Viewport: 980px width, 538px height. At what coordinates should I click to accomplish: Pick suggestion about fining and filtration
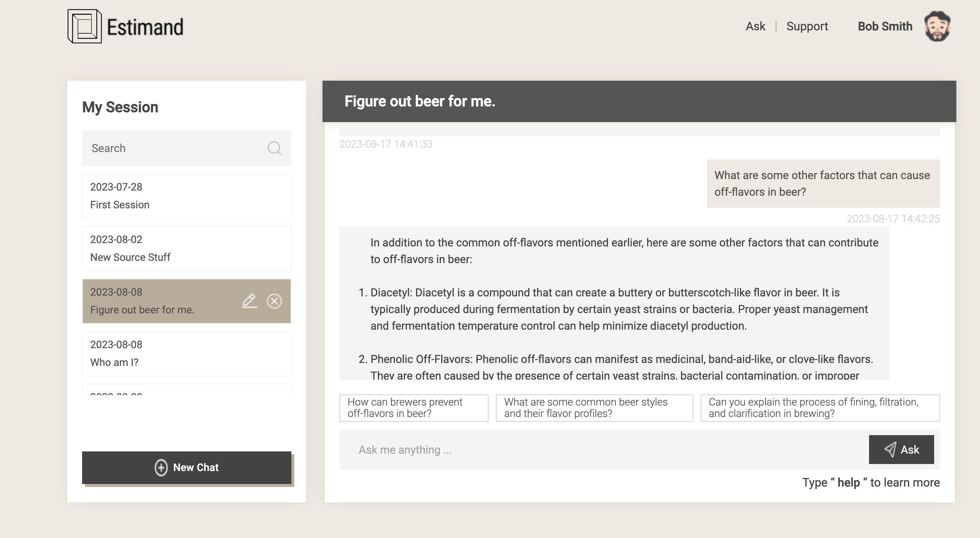(820, 408)
